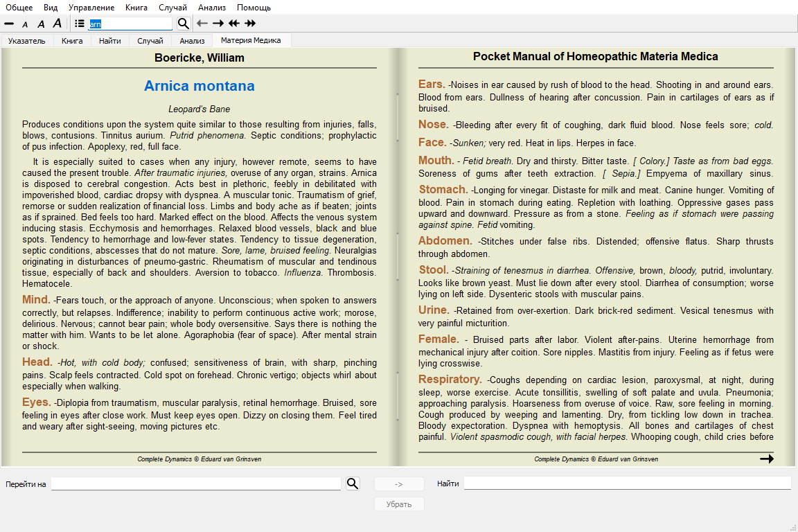Viewport: 798px width, 532px height.
Task: Switch to the Указатель tab
Action: [27, 41]
